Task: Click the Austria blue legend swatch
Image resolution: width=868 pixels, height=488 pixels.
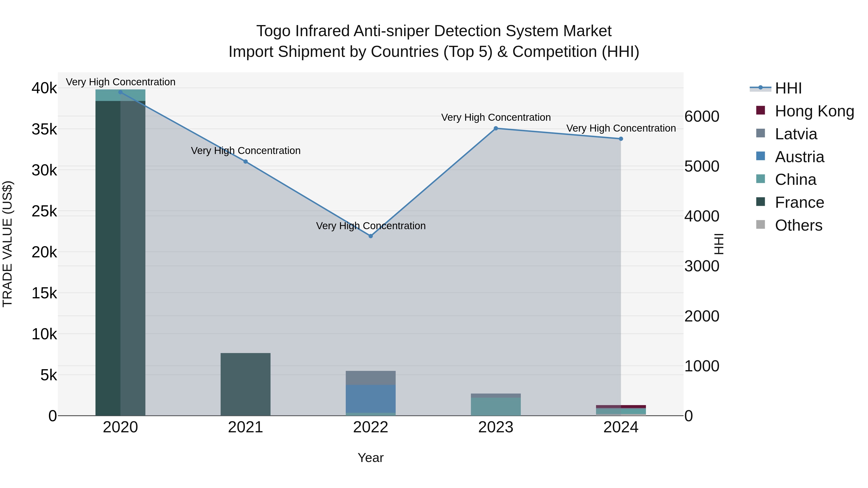Action: [760, 156]
